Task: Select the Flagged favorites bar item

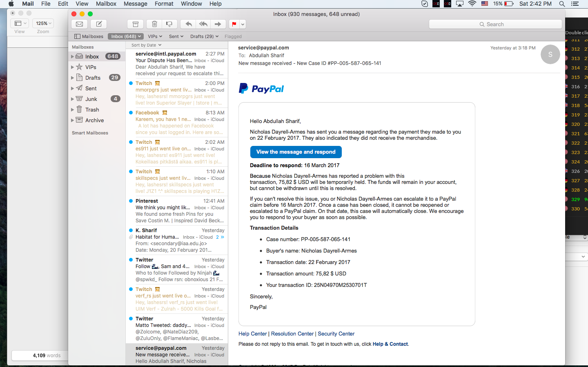Action: click(x=233, y=36)
